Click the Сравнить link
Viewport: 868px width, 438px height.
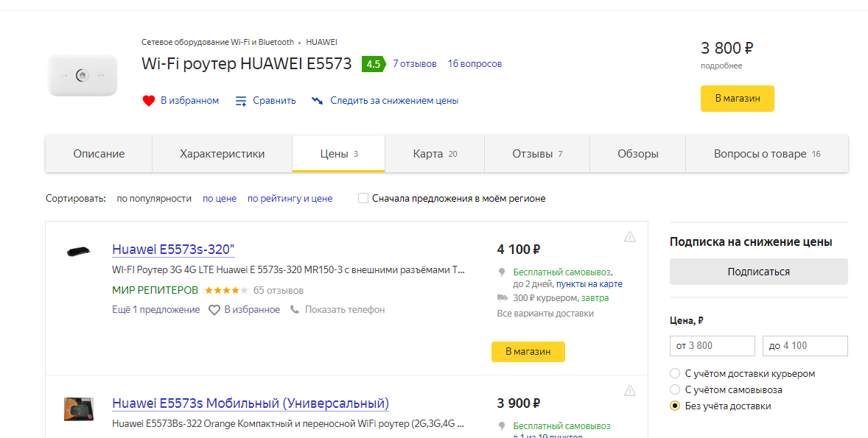[275, 101]
